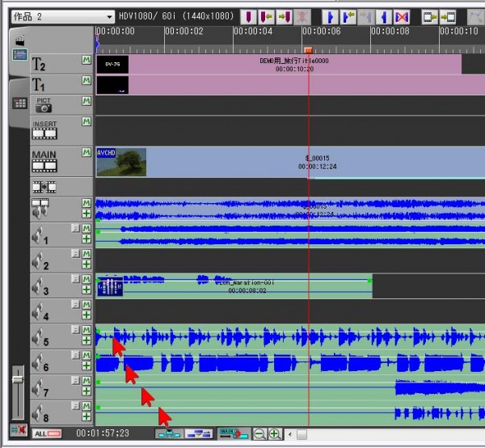Go to in-point flag with arrow
This screenshot has width=485, height=448.
[x=348, y=17]
